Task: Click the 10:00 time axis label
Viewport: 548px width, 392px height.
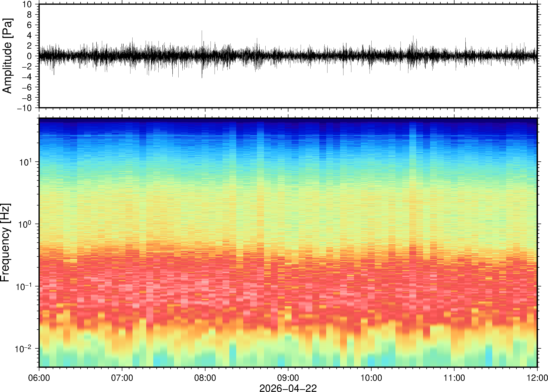Action: point(371,378)
